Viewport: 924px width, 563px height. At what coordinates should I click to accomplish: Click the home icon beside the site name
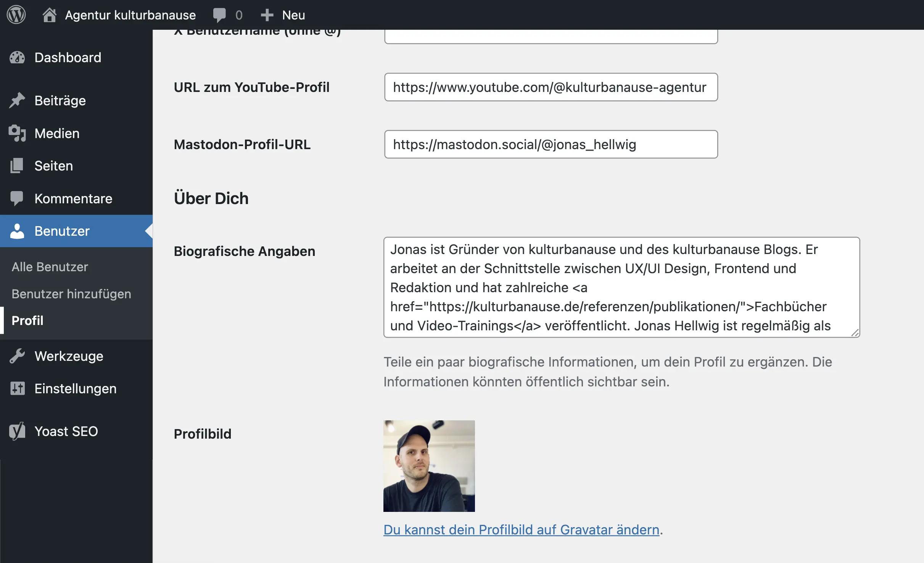point(49,15)
